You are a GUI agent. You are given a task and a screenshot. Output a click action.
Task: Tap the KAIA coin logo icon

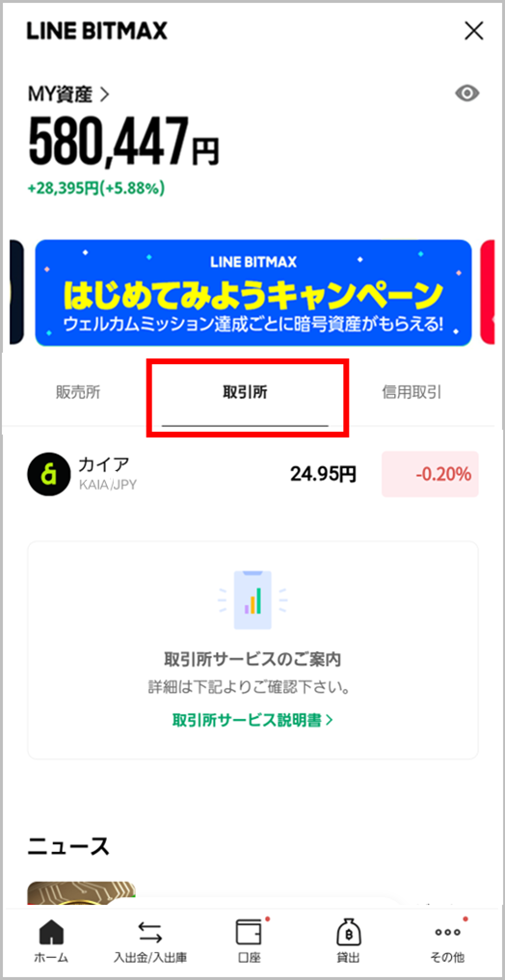tap(47, 474)
